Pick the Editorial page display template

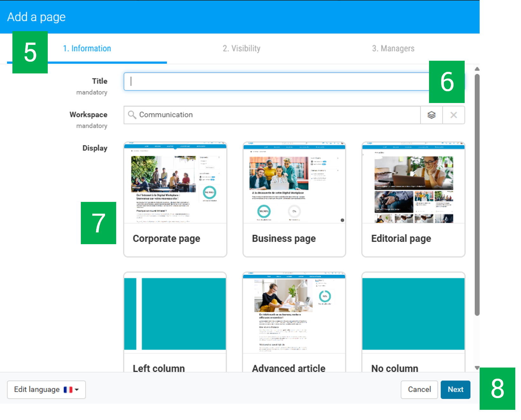click(x=413, y=199)
